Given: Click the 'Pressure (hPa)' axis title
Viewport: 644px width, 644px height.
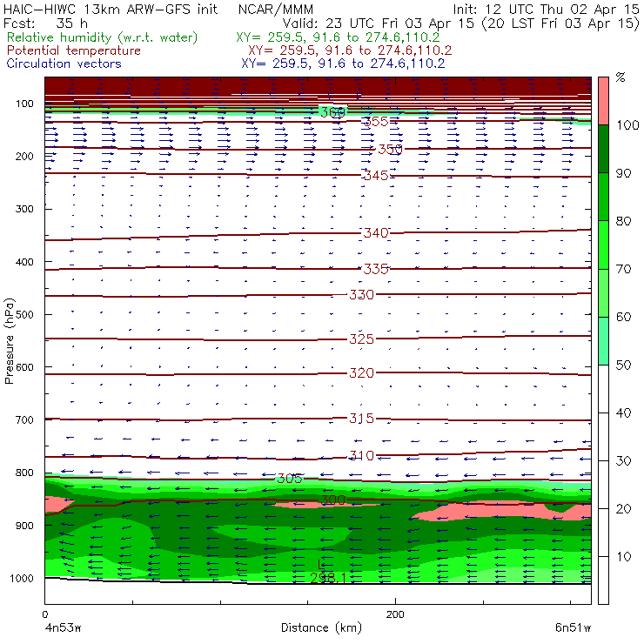Looking at the screenshot, I should click(9, 341).
